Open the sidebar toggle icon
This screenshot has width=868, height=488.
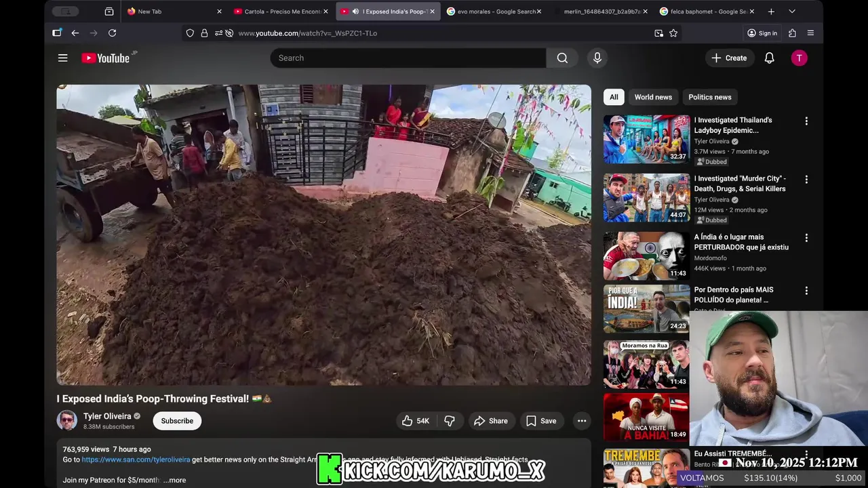click(57, 33)
